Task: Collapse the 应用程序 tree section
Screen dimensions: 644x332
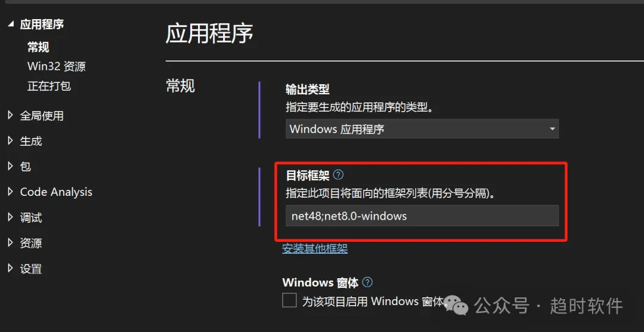Action: 11,24
